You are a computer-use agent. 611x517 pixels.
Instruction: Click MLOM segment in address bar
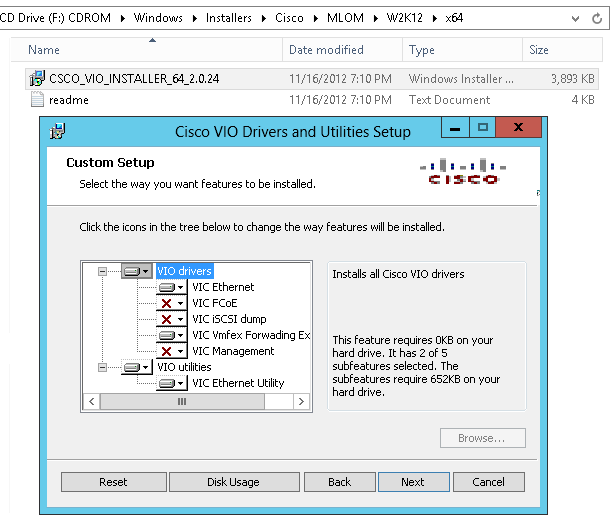345,18
